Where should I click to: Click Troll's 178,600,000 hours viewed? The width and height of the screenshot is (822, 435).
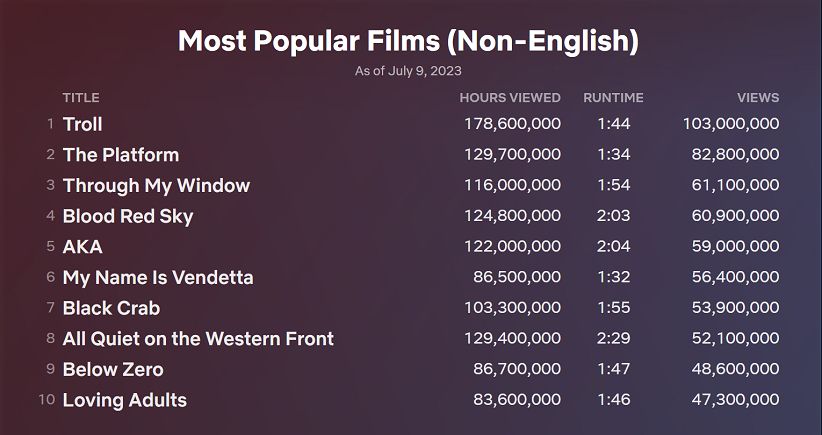(x=512, y=124)
